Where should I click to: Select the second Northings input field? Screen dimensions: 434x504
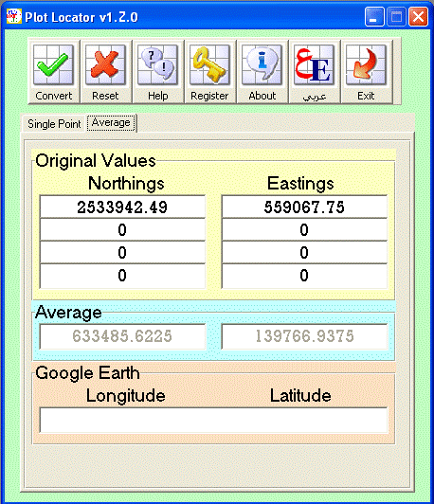[122, 230]
